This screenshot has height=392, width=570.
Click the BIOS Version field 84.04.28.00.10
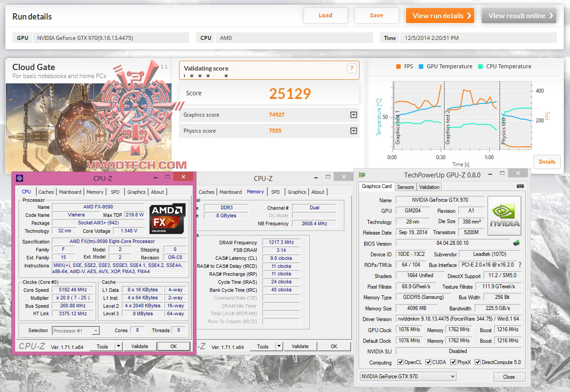453,243
